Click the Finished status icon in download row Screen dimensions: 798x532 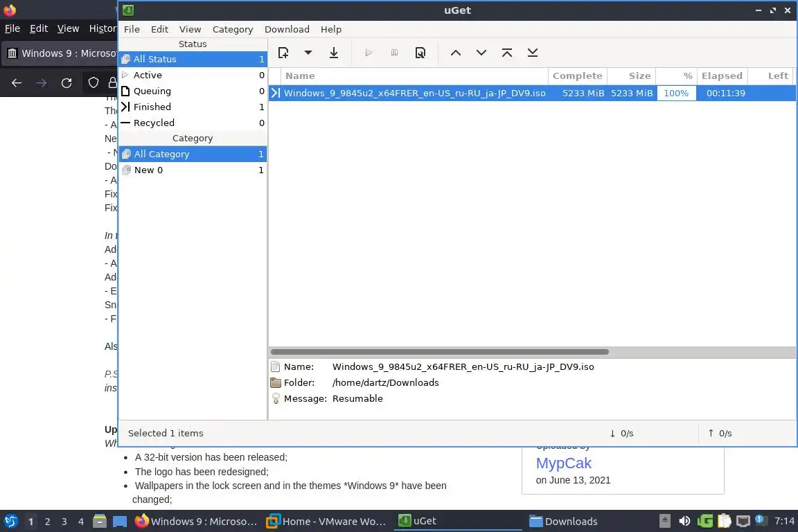coord(275,93)
